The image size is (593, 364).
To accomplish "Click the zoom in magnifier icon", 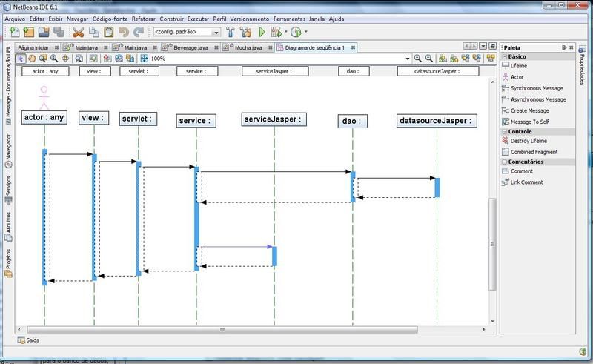I will 418,59.
